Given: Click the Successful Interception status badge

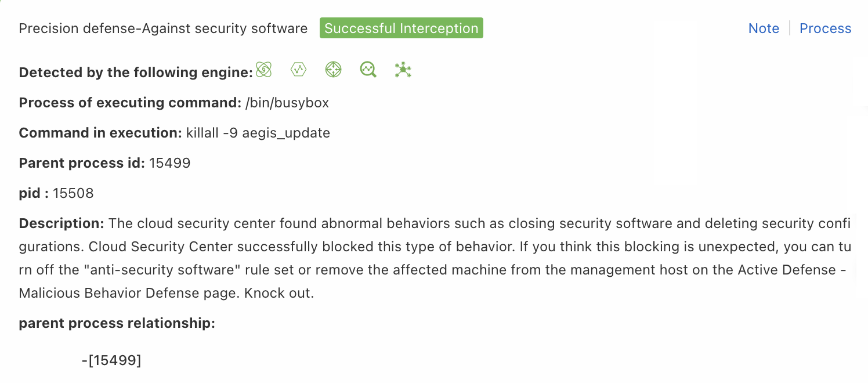Looking at the screenshot, I should click(401, 28).
